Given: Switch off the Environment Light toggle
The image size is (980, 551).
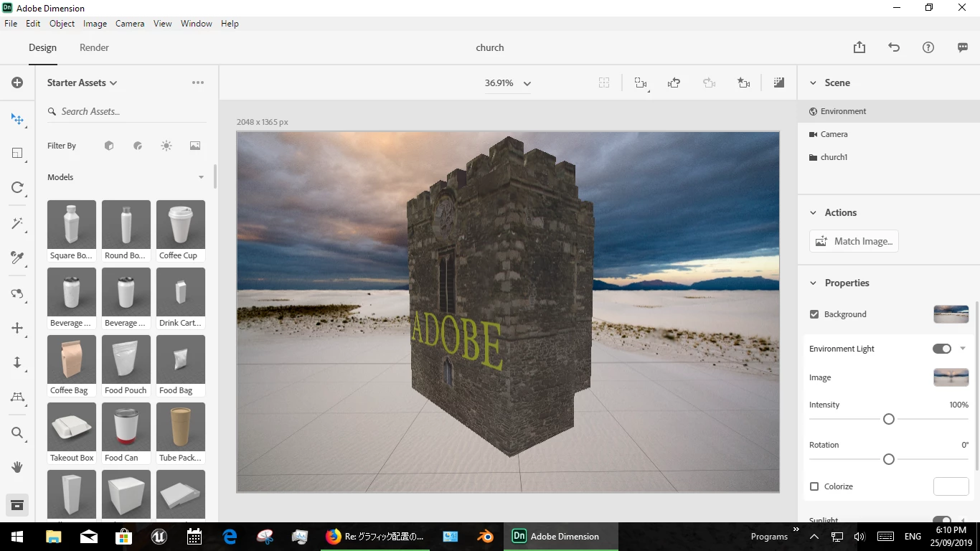Looking at the screenshot, I should pyautogui.click(x=942, y=349).
